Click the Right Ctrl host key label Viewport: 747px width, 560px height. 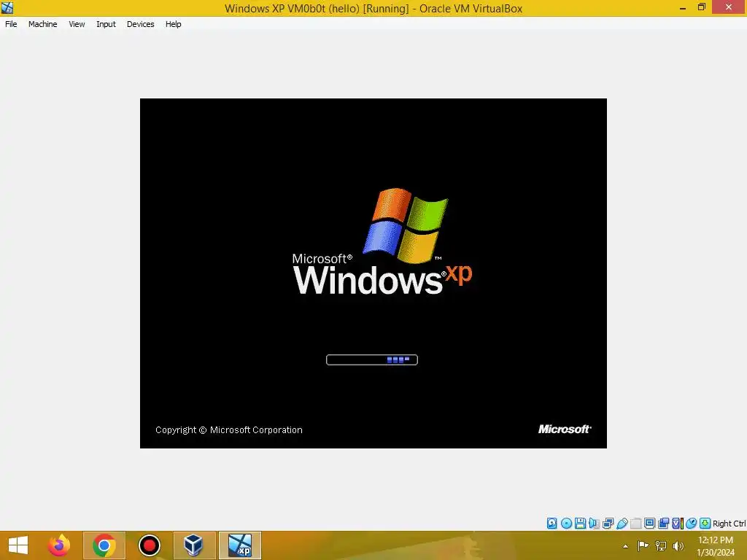tap(729, 524)
